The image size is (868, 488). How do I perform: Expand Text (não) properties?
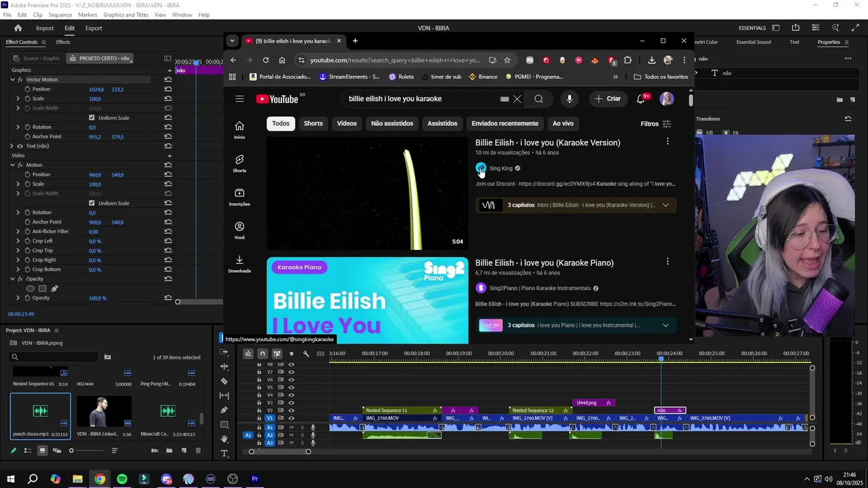pos(12,146)
